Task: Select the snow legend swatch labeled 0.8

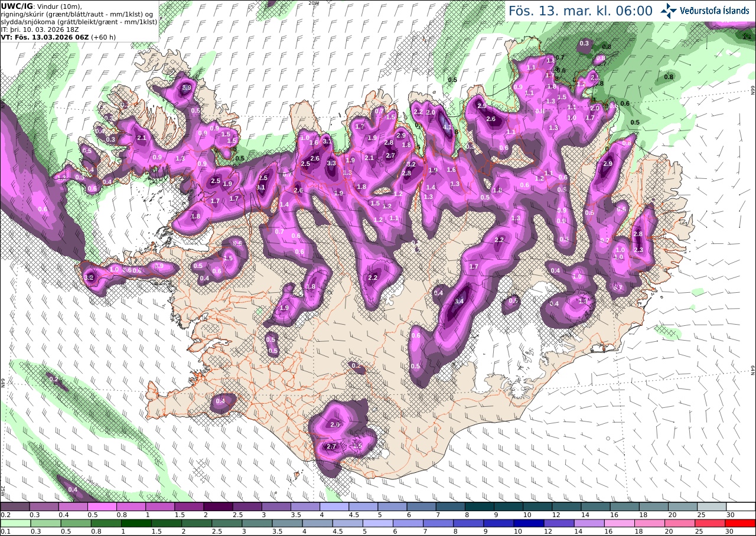Action: [x=131, y=506]
